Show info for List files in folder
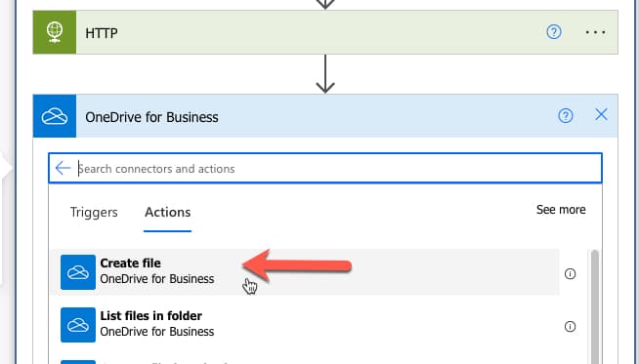639x364 pixels. 571,326
